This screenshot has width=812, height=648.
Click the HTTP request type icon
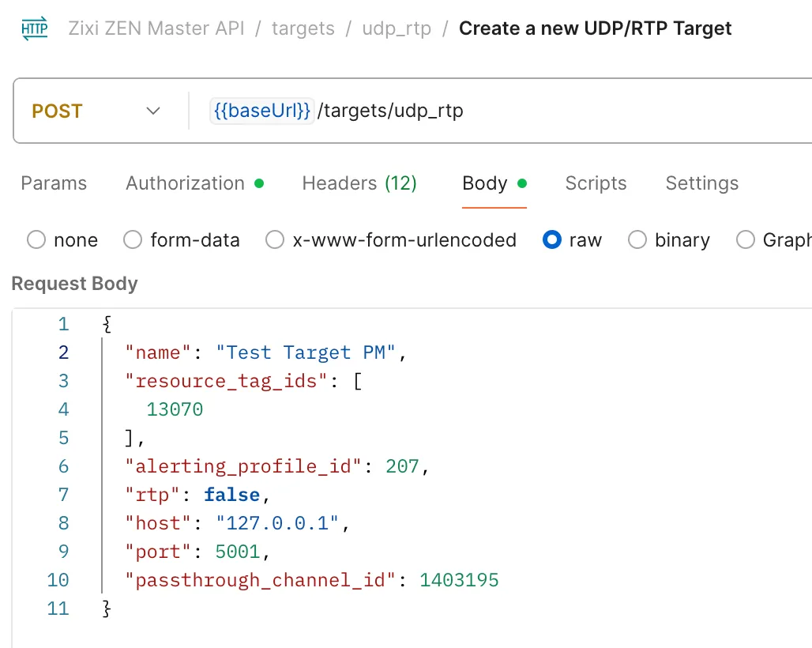coord(35,28)
